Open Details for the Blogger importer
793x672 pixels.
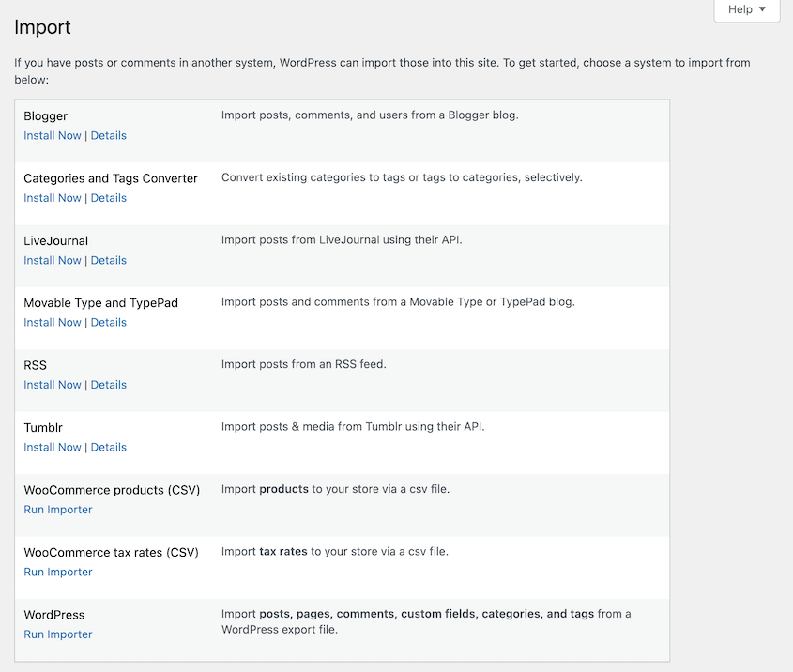coord(109,135)
